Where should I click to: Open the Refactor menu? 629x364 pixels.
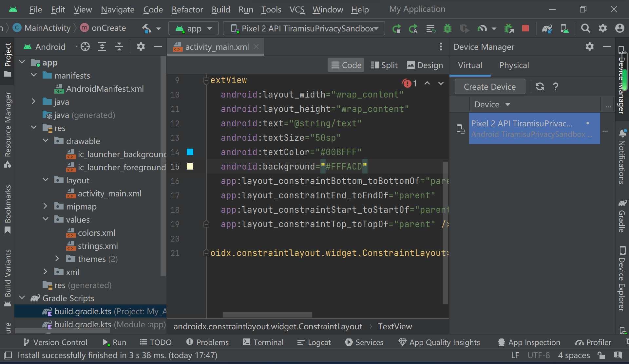(187, 9)
